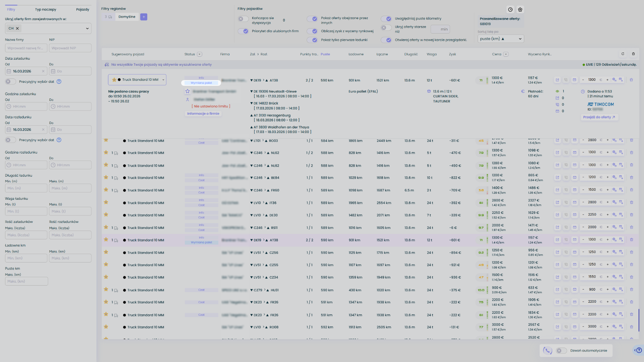The height and width of the screenshot is (362, 644).
Task: Switch to Typ naczepy tab
Action: click(46, 10)
